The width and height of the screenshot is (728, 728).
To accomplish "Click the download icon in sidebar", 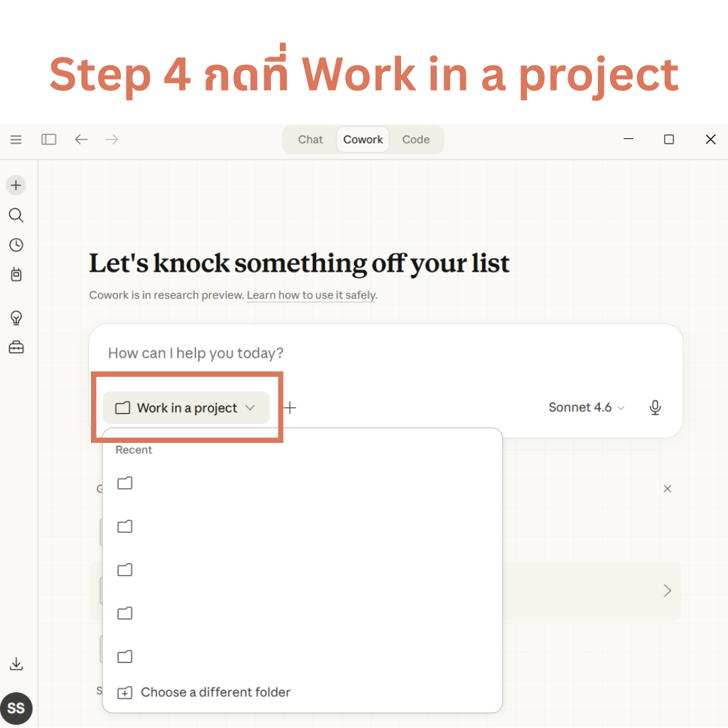I will pos(16,665).
